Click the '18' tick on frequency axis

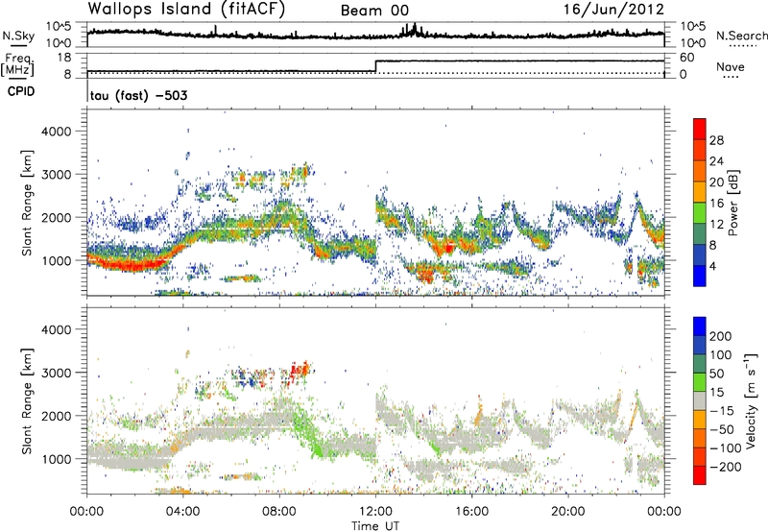[x=63, y=58]
